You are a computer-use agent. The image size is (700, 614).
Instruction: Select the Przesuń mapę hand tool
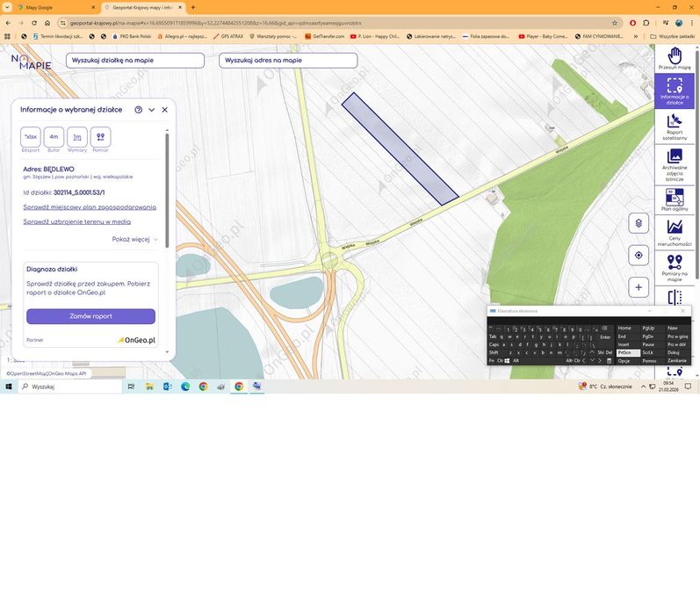click(675, 59)
